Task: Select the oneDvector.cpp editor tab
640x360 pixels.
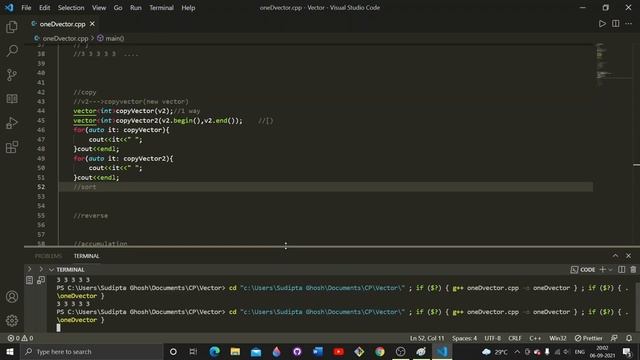Action: [62, 24]
